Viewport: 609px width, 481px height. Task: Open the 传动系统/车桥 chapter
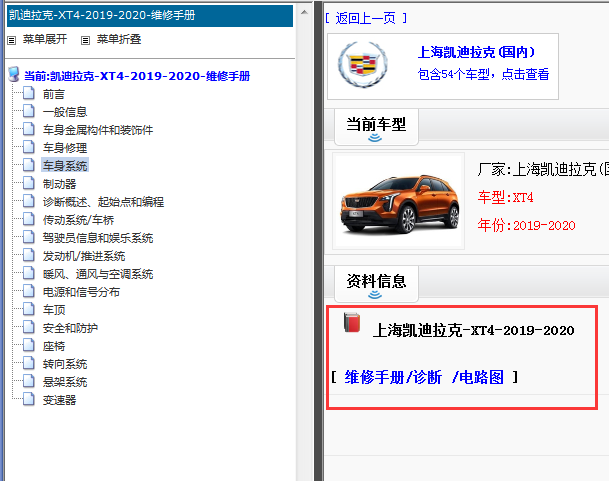coord(78,220)
